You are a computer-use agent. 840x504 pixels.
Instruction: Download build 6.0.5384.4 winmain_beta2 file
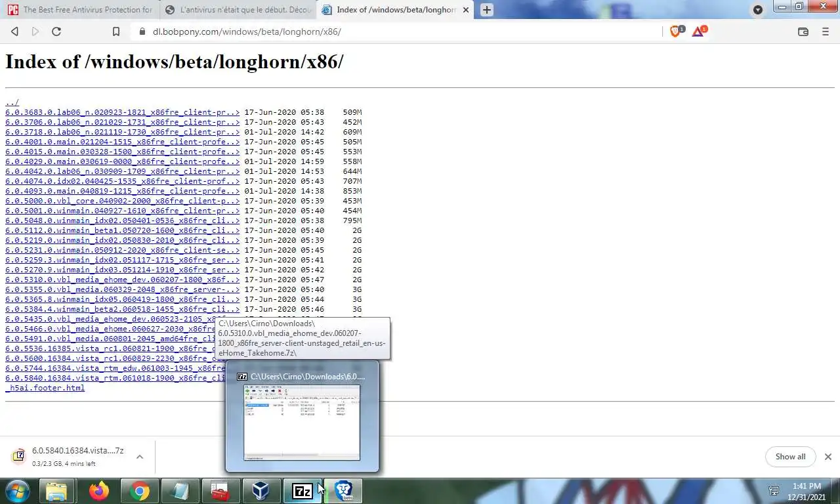click(123, 309)
